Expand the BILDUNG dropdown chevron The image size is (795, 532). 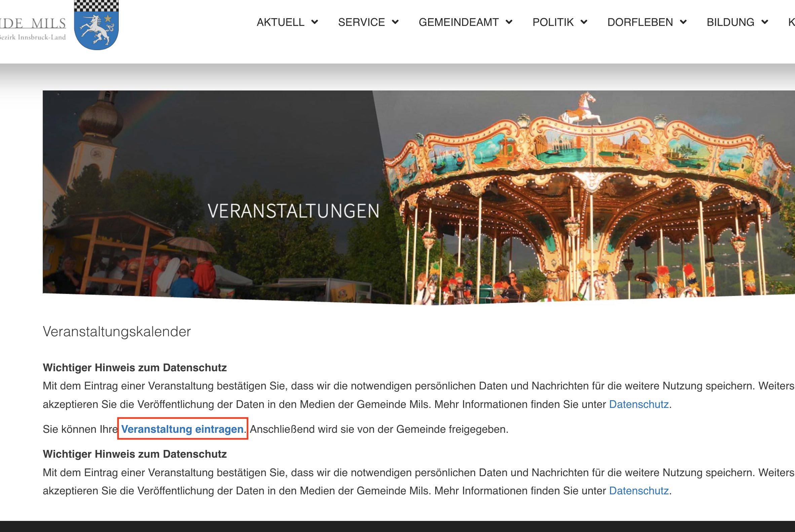[x=764, y=22]
